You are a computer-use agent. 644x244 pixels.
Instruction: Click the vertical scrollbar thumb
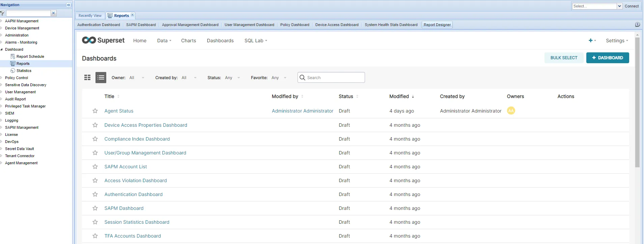[x=637, y=102]
